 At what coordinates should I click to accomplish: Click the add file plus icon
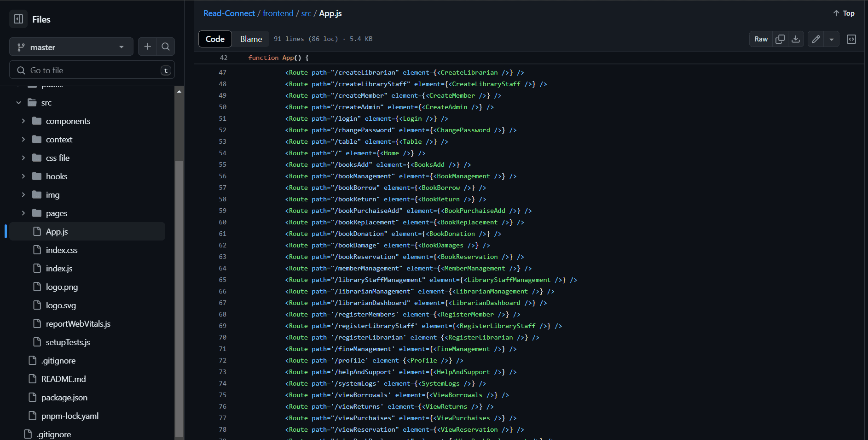[147, 47]
